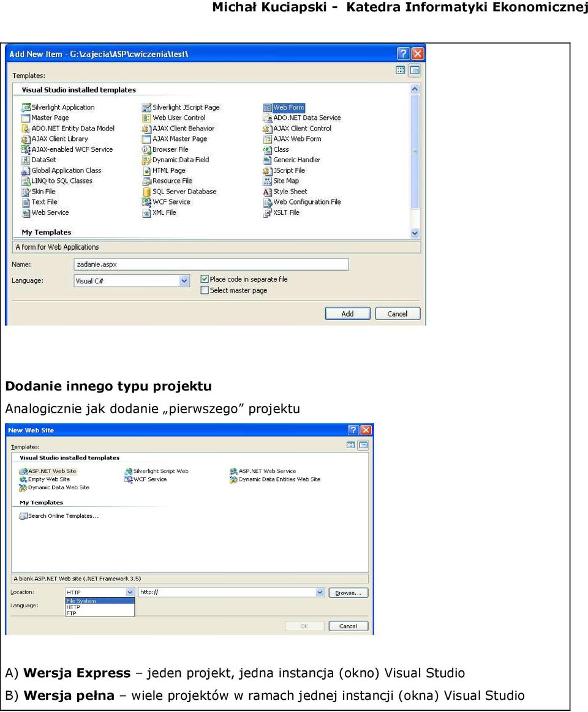Select XSLT File template
588x712 pixels.
281,212
